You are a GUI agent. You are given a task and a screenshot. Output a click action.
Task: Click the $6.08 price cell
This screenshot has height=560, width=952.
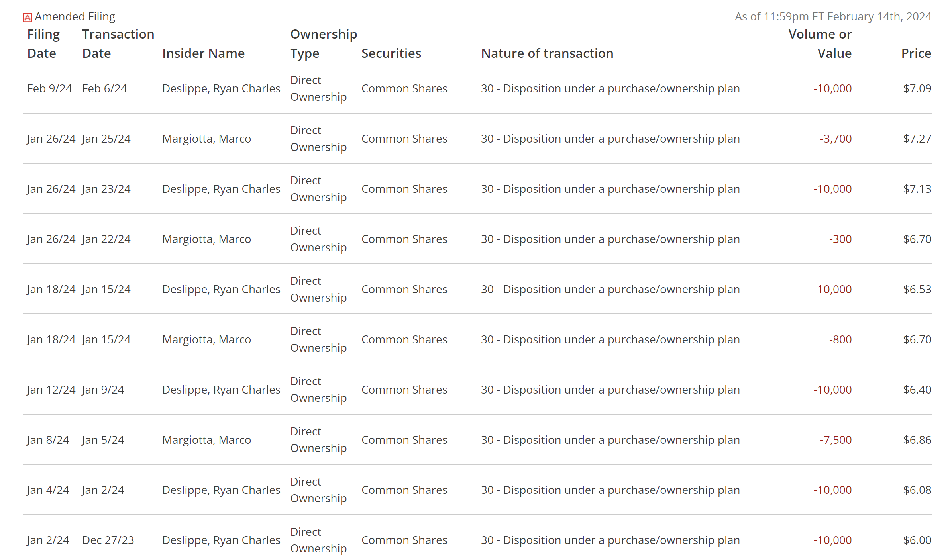coord(917,490)
